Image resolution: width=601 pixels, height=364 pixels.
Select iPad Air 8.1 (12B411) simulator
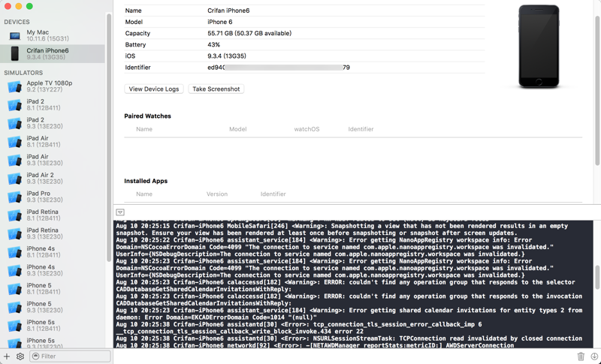point(52,141)
